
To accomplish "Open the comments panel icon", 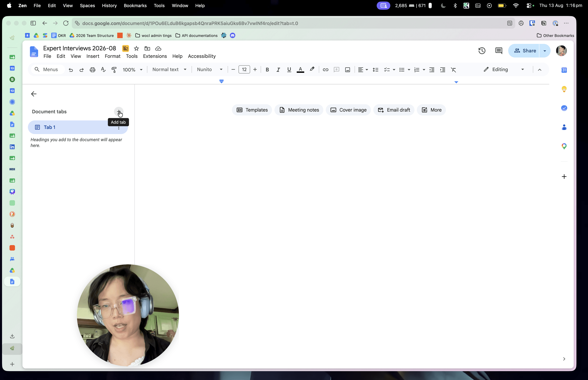I will click(499, 51).
